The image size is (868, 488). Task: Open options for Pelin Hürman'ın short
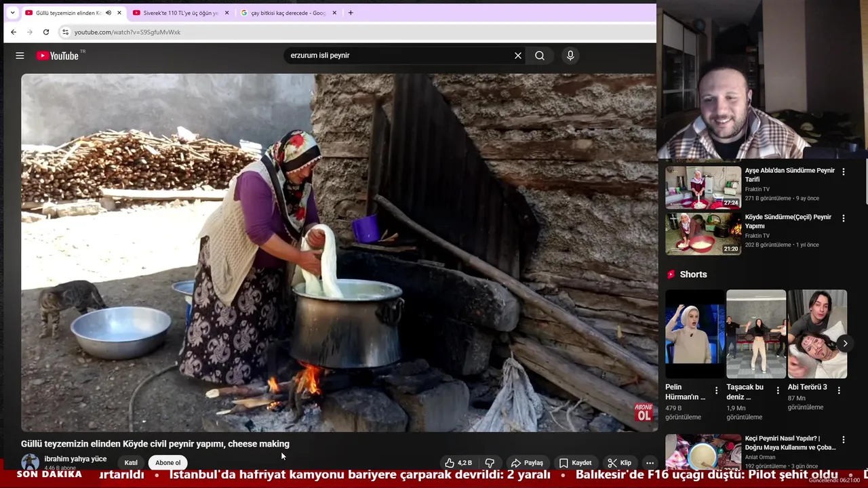[717, 390]
